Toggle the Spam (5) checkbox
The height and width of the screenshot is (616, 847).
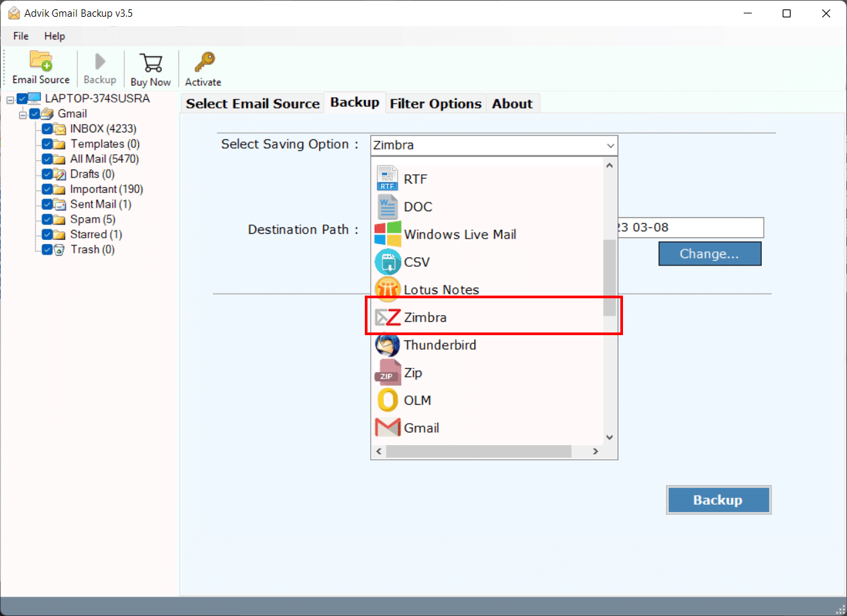click(x=47, y=219)
